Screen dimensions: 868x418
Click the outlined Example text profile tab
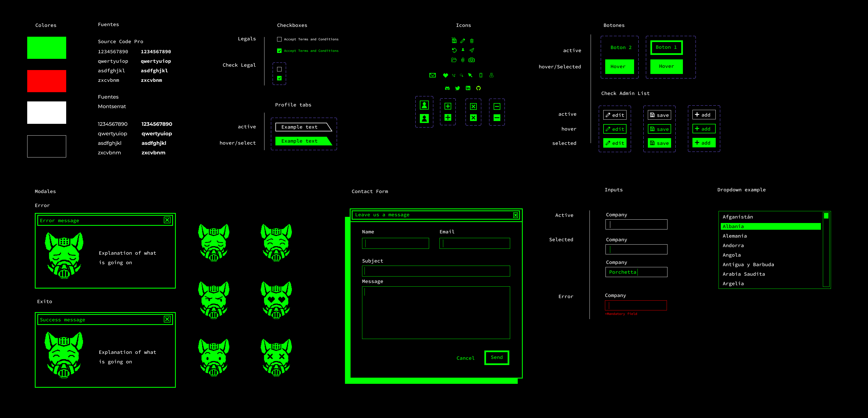tap(304, 127)
